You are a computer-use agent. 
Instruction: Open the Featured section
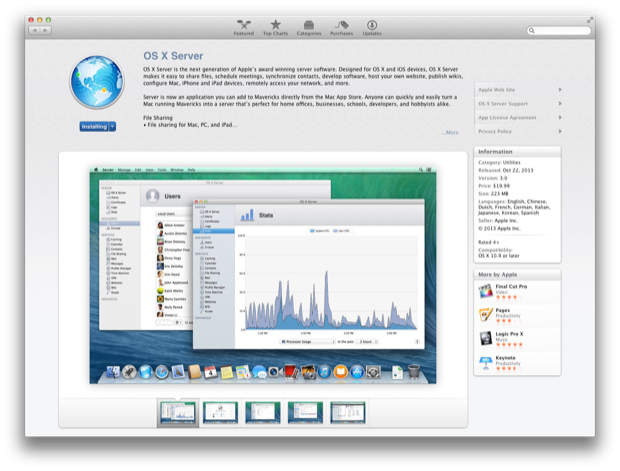(244, 28)
